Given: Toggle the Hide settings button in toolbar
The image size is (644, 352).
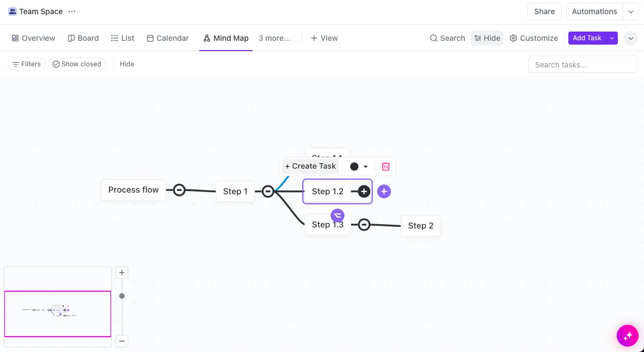Looking at the screenshot, I should (487, 38).
